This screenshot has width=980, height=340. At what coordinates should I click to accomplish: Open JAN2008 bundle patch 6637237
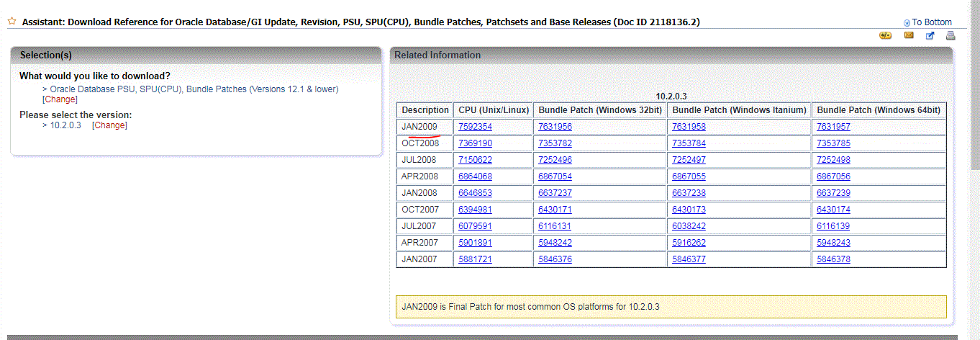tap(555, 193)
